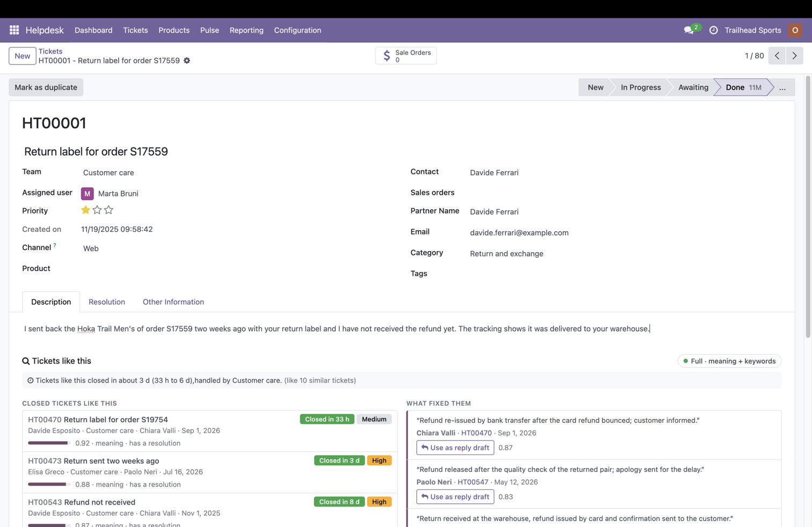Set priority to three stars
The height and width of the screenshot is (527, 812).
click(109, 210)
